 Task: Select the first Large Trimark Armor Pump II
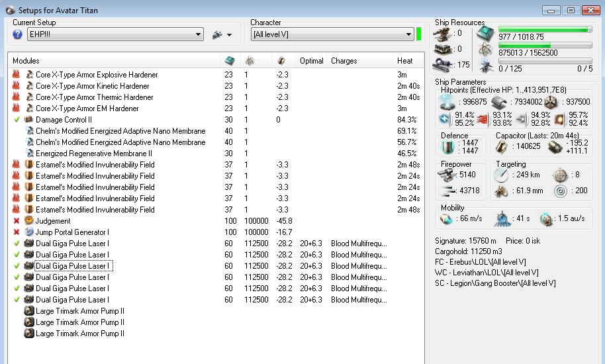point(79,311)
